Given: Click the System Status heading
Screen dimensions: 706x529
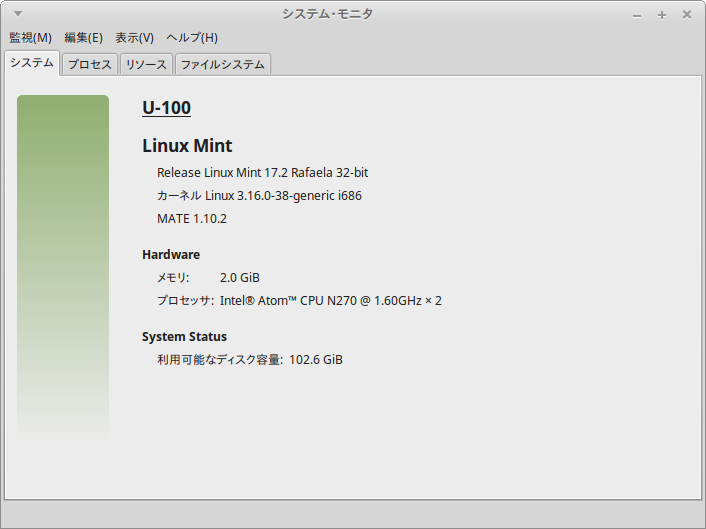Looking at the screenshot, I should (185, 336).
